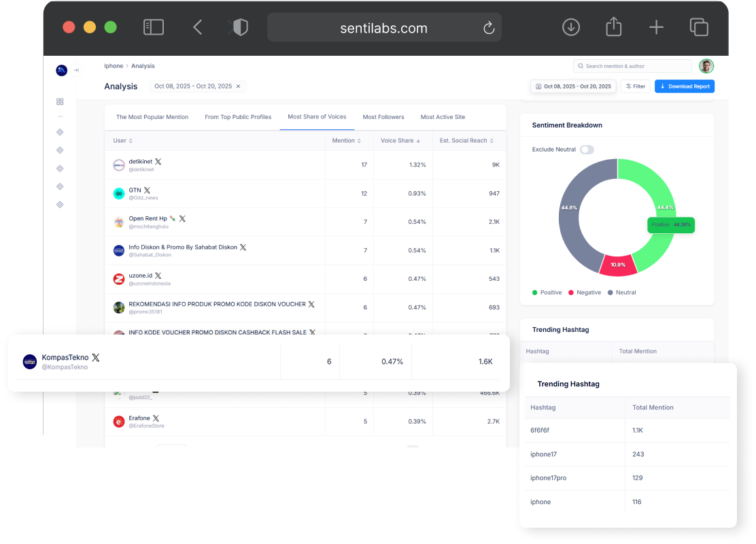Show the browser sidebar panel
The height and width of the screenshot is (544, 756).
[x=154, y=27]
